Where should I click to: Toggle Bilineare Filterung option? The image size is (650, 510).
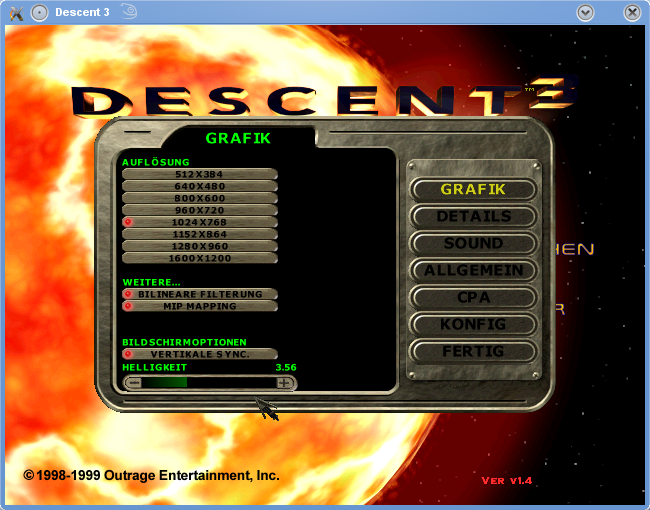[x=200, y=294]
